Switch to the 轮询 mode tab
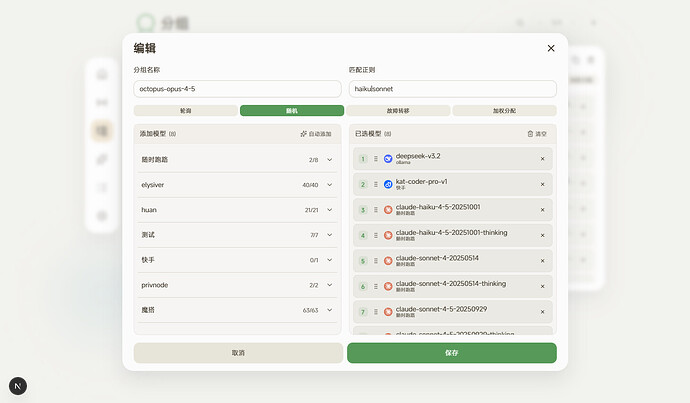This screenshot has height=403, width=690. point(186,110)
